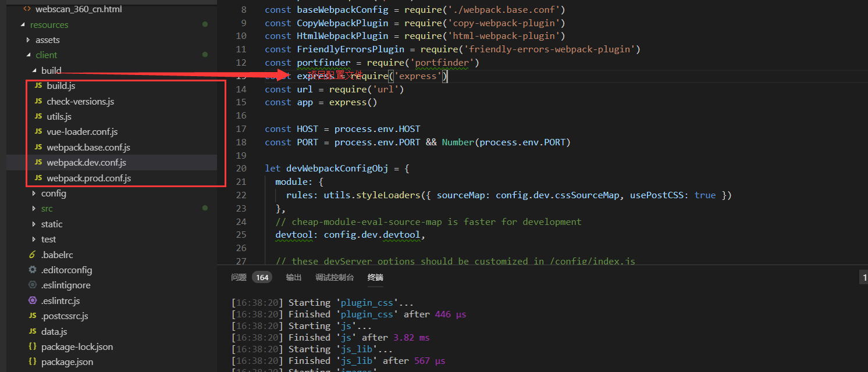Click the Babel icon beside .babelrc
Screen dimensions: 868x372
[33, 255]
